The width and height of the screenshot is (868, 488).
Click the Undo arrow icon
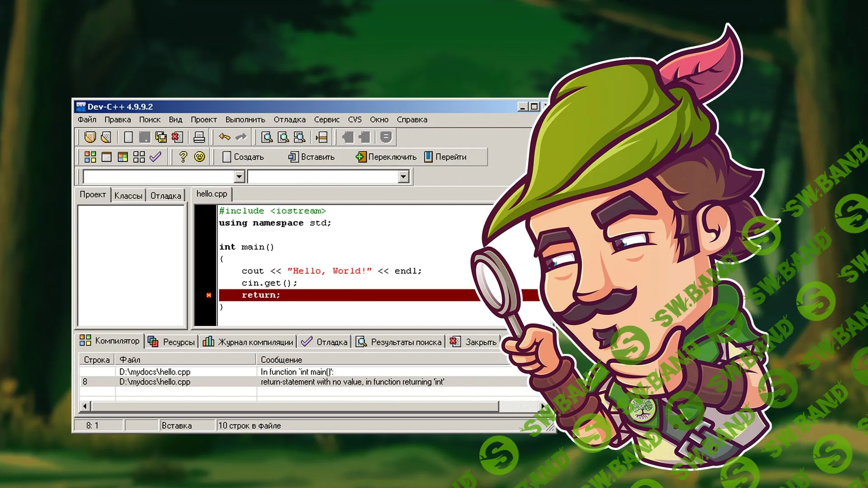click(x=225, y=137)
